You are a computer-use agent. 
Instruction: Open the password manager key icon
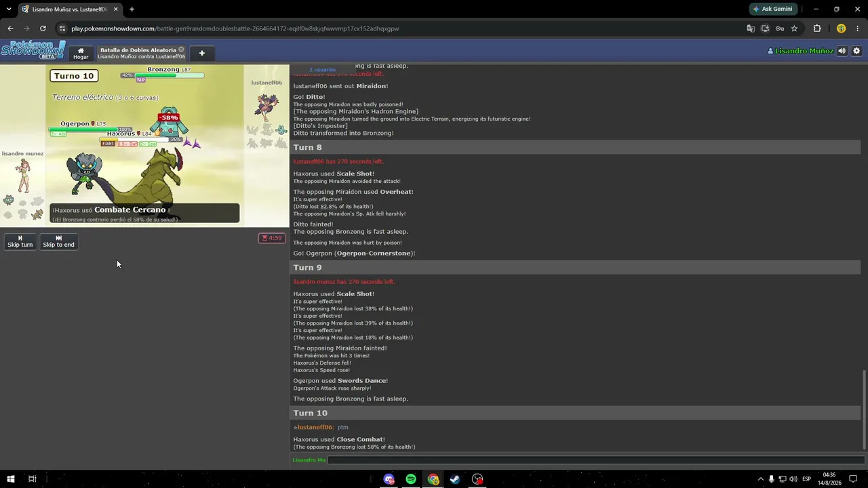tap(780, 28)
